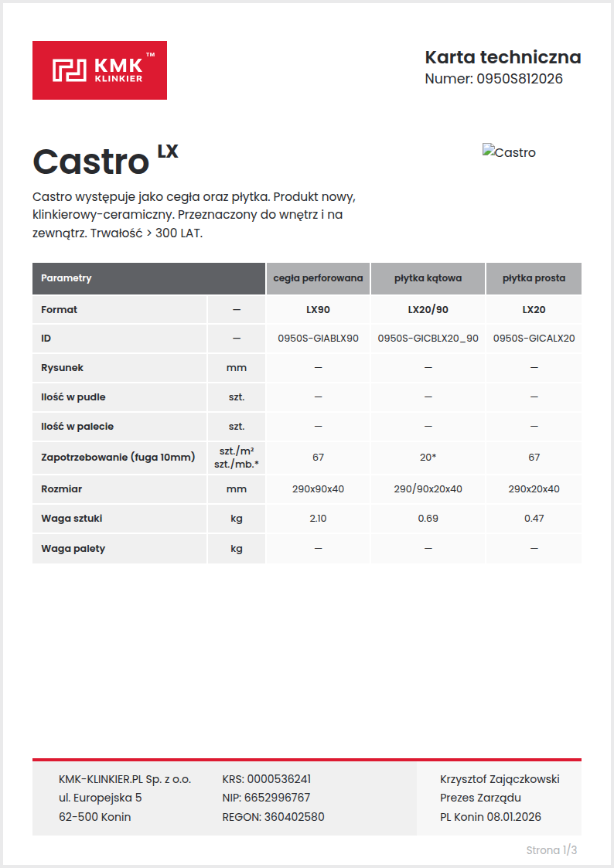Select the cegła perforowana column header
614x868 pixels.
(318, 278)
